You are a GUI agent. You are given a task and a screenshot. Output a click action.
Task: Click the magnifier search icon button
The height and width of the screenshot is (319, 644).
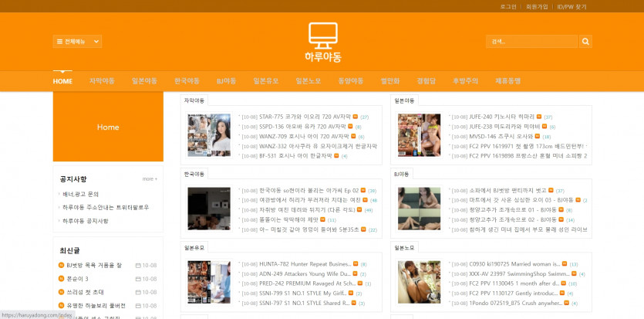click(585, 42)
